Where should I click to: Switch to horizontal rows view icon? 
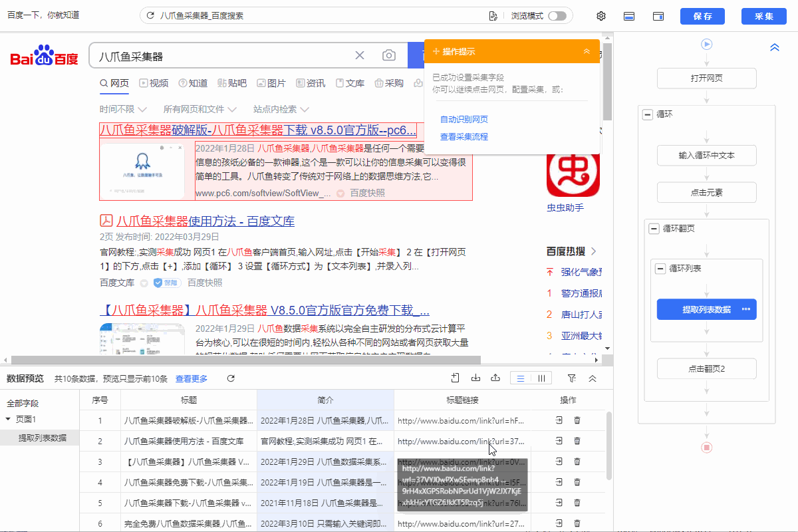pyautogui.click(x=521, y=378)
